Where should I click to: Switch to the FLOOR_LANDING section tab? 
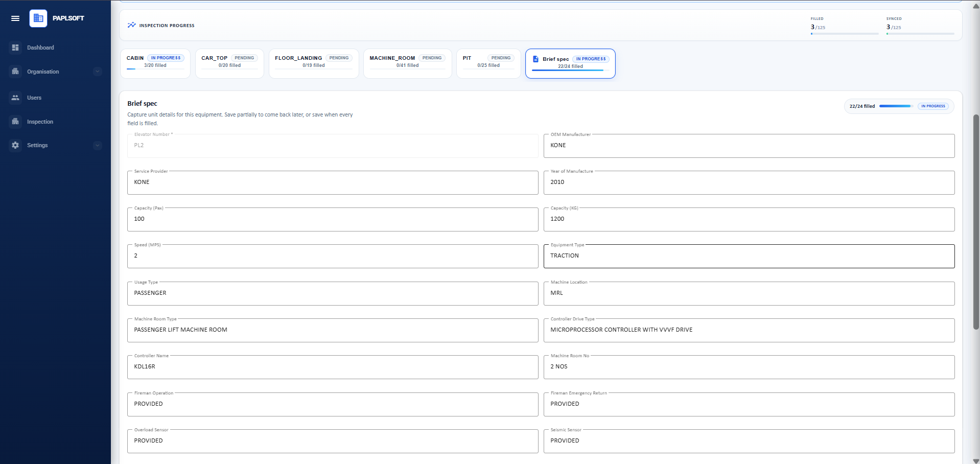click(314, 63)
